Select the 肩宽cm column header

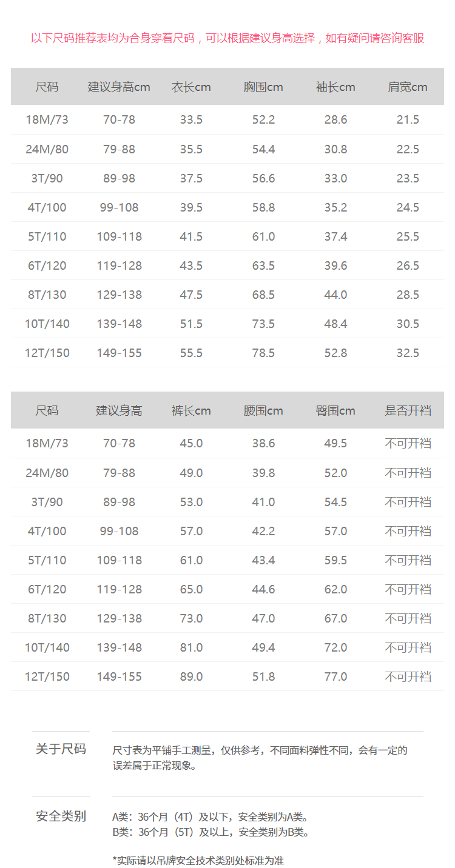pos(408,87)
